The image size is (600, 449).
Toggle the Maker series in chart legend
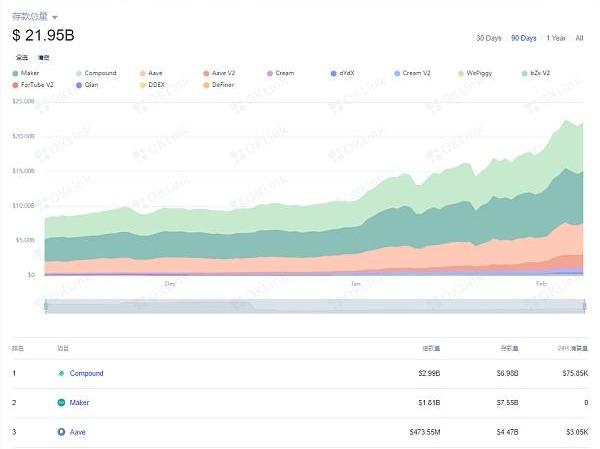[x=30, y=73]
